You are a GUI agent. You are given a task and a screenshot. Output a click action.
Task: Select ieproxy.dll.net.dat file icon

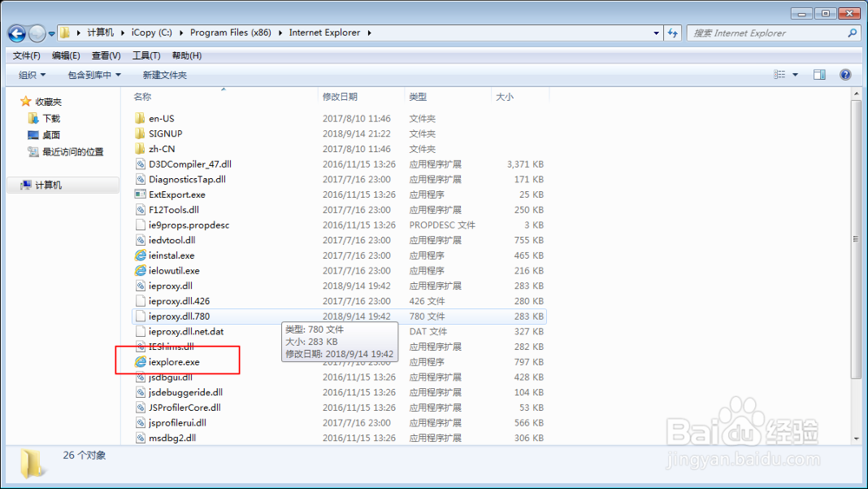(141, 331)
